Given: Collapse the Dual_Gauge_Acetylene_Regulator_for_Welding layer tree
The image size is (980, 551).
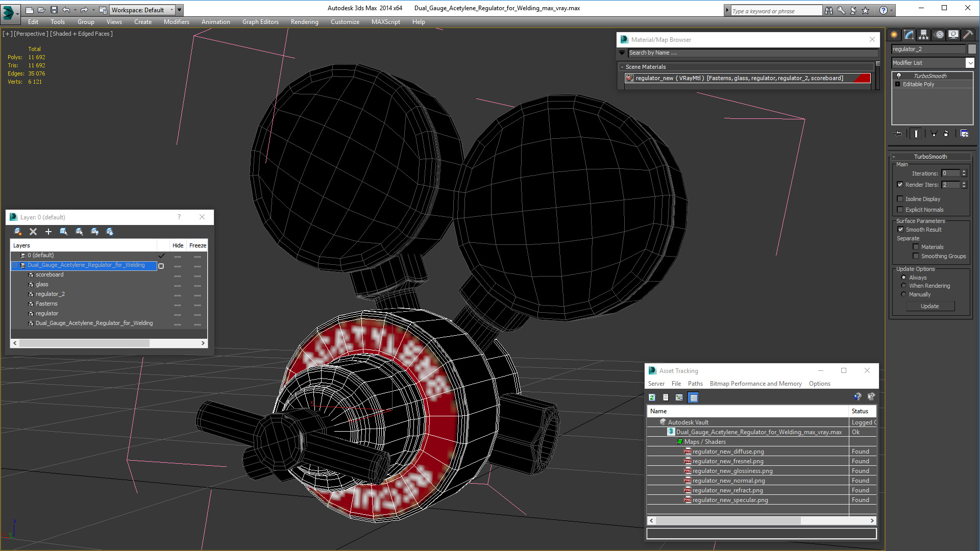Looking at the screenshot, I should pos(15,265).
